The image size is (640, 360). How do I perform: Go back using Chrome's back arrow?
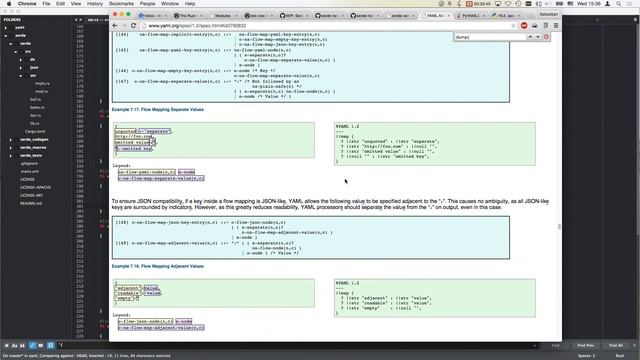(115, 25)
